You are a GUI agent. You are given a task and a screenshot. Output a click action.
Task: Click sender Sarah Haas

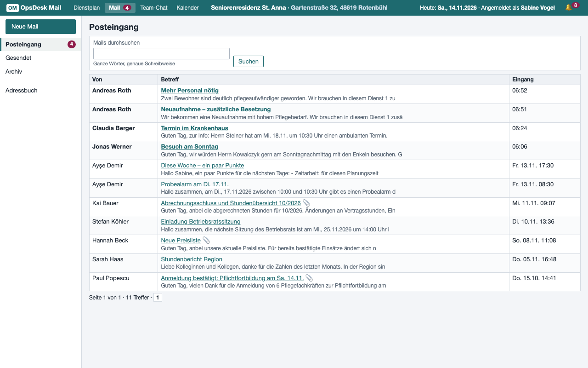[x=108, y=259]
